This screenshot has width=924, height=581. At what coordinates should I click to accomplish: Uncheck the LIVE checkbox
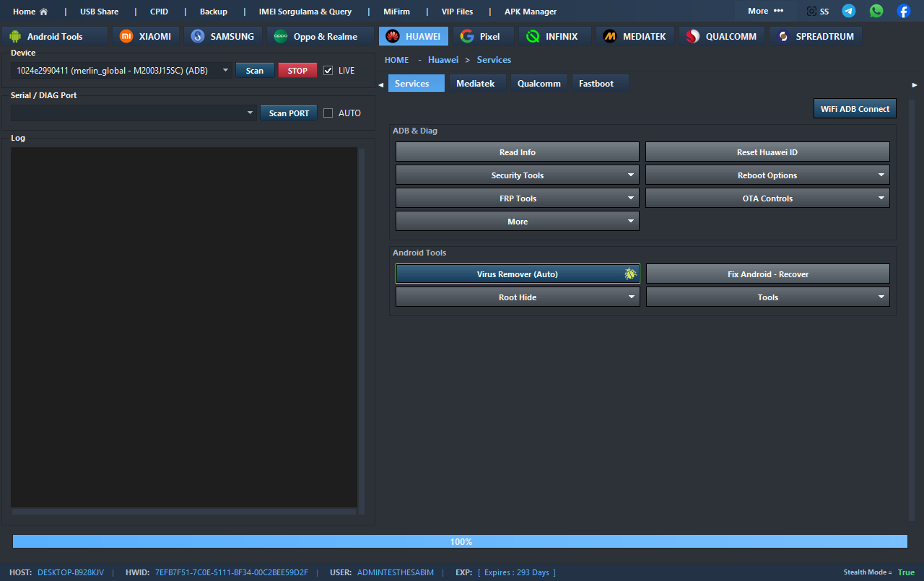pos(328,71)
